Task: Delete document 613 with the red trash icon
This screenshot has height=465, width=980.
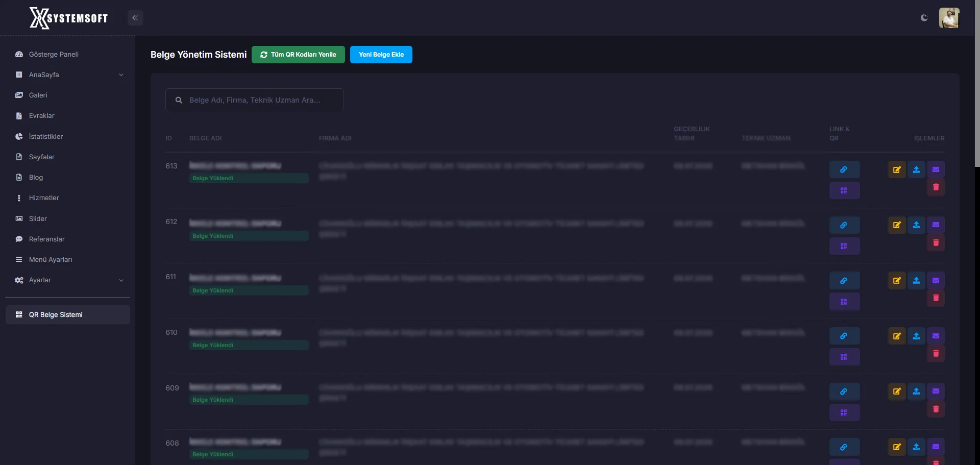Action: coord(936,187)
